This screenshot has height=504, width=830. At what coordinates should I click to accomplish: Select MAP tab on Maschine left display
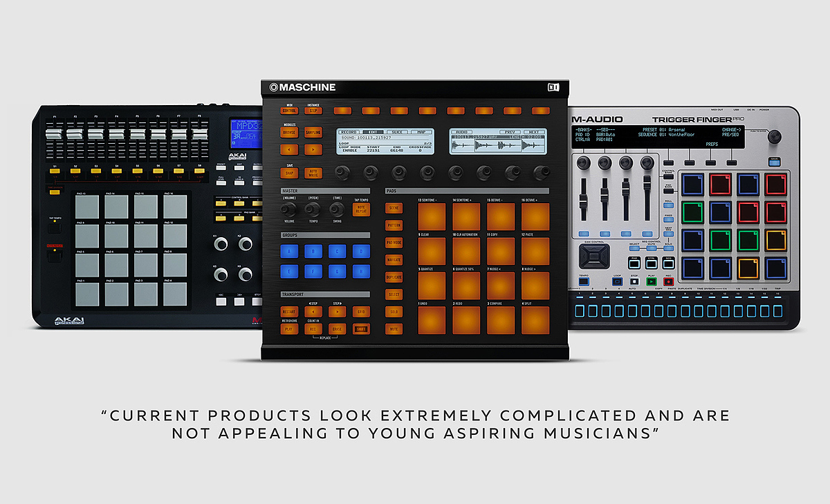(421, 131)
